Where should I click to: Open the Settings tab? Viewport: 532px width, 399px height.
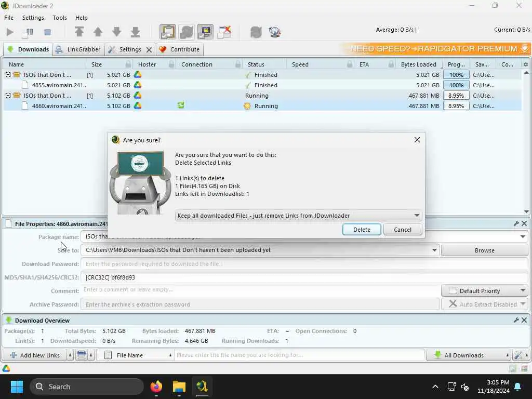(x=125, y=49)
